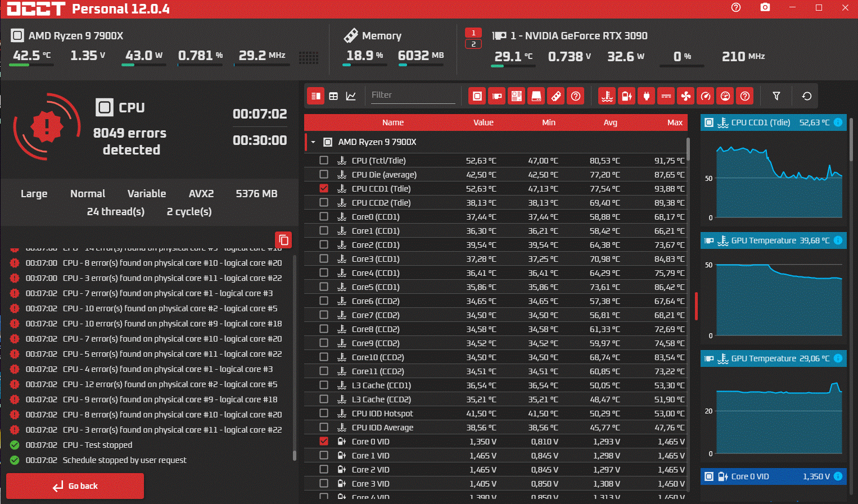Image resolution: width=858 pixels, height=504 pixels.
Task: Open info for GPU Temperature 29,06 °C graph
Action: (x=838, y=358)
